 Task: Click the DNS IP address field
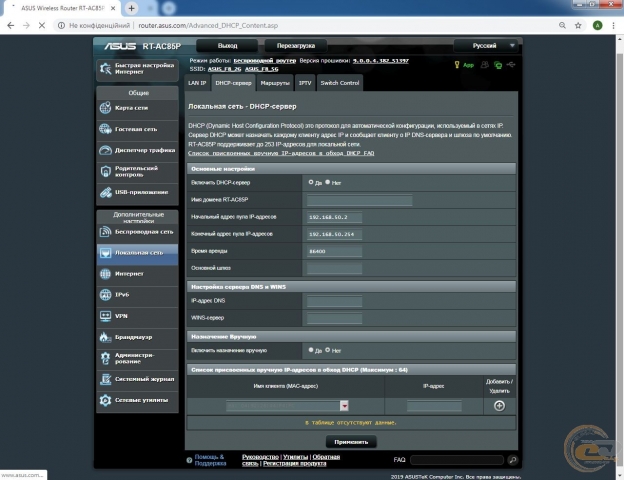coord(334,301)
